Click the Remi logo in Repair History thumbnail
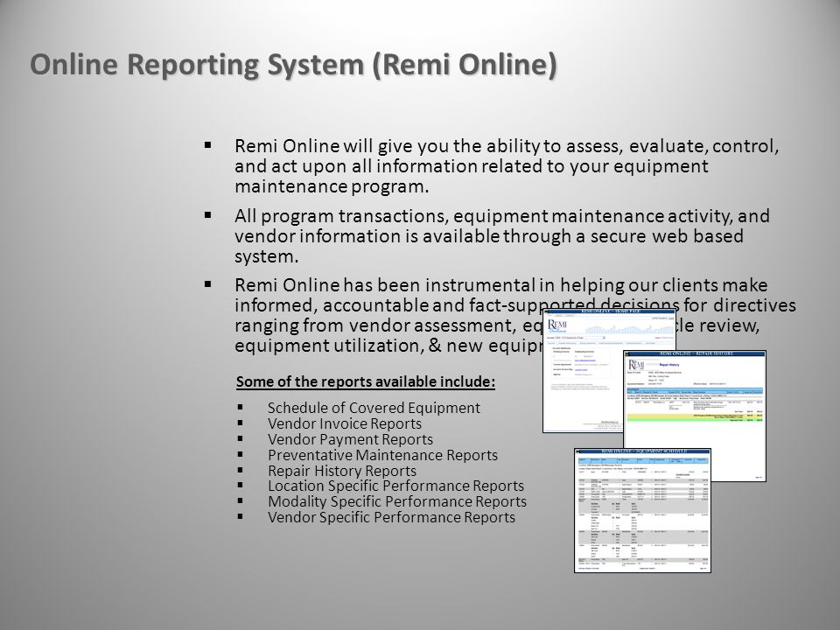The image size is (840, 630). (x=636, y=366)
